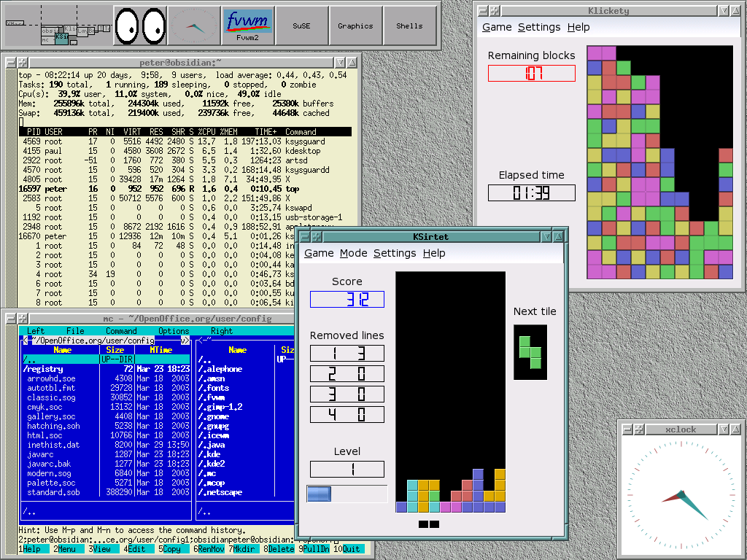Click the artsd process row in top

185,160
